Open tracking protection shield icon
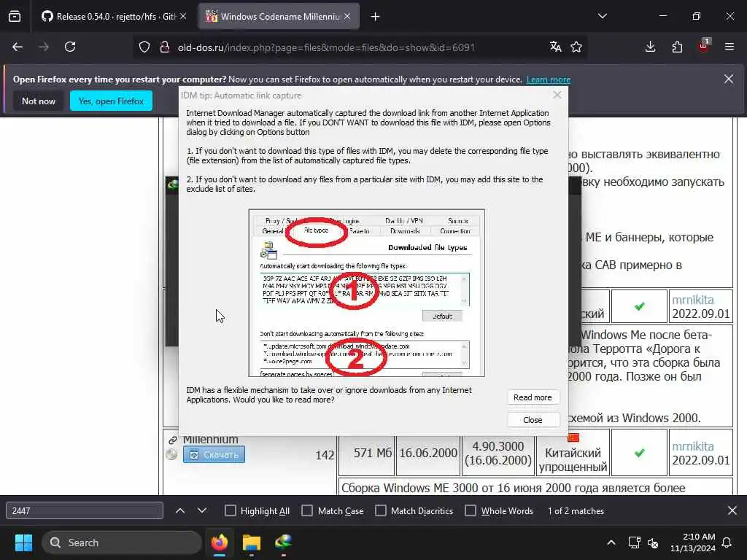This screenshot has height=560, width=747. click(144, 47)
